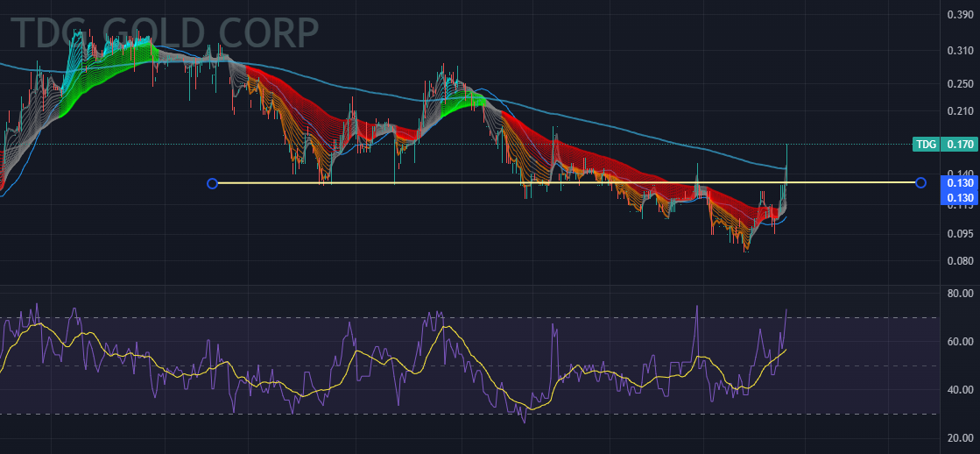Select the left anchor circle of the horizontal line

[212, 183]
